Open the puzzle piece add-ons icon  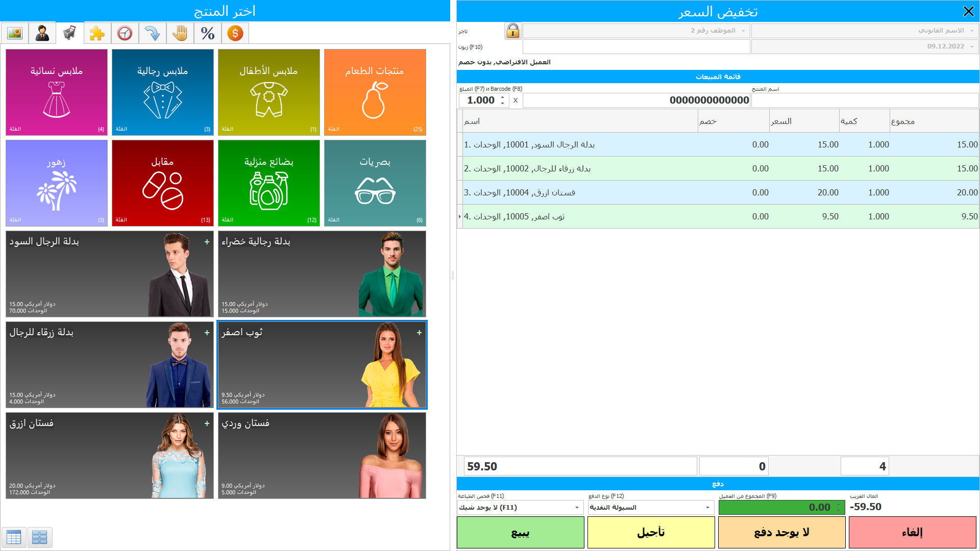pos(97,33)
